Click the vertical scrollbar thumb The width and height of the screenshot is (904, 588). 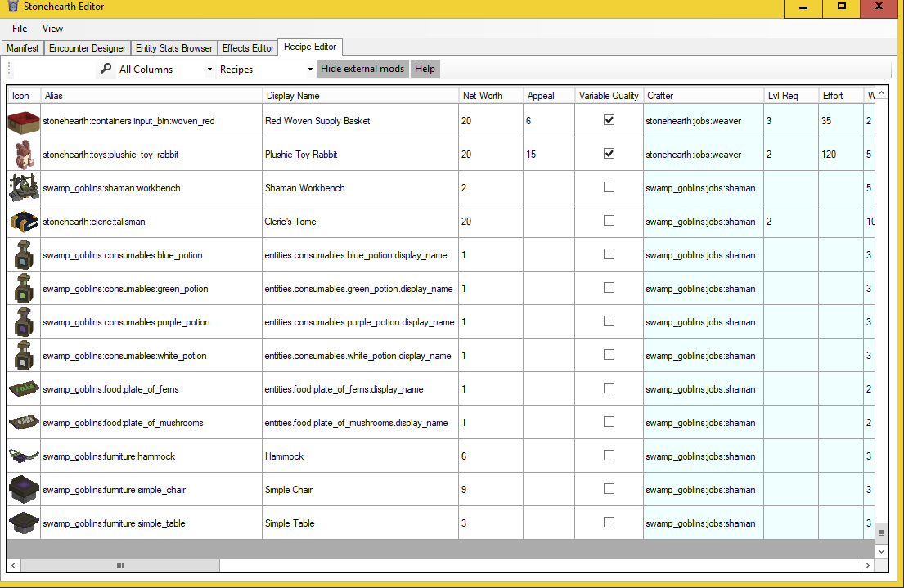point(881,533)
